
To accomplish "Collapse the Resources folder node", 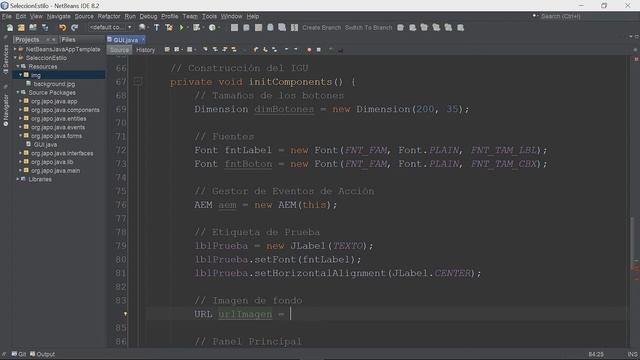I will pyautogui.click(x=18, y=67).
